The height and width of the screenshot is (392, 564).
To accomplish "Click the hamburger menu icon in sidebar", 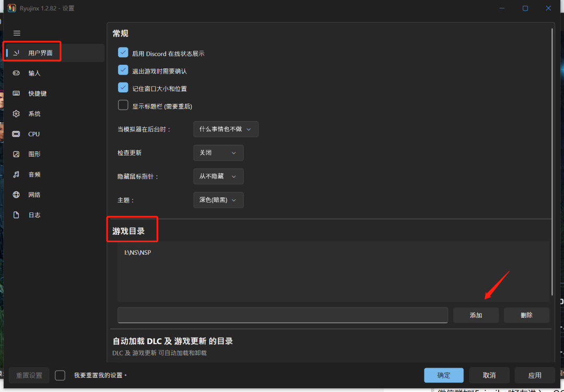I will point(17,33).
